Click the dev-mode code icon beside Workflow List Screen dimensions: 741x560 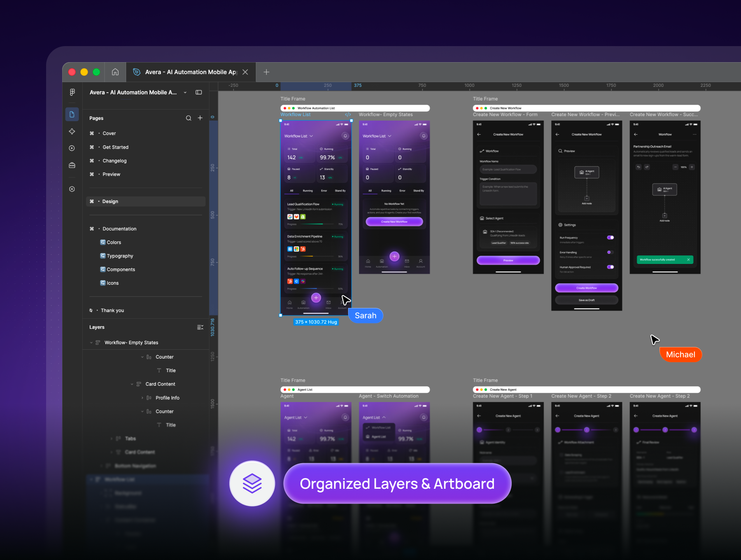tap(348, 115)
